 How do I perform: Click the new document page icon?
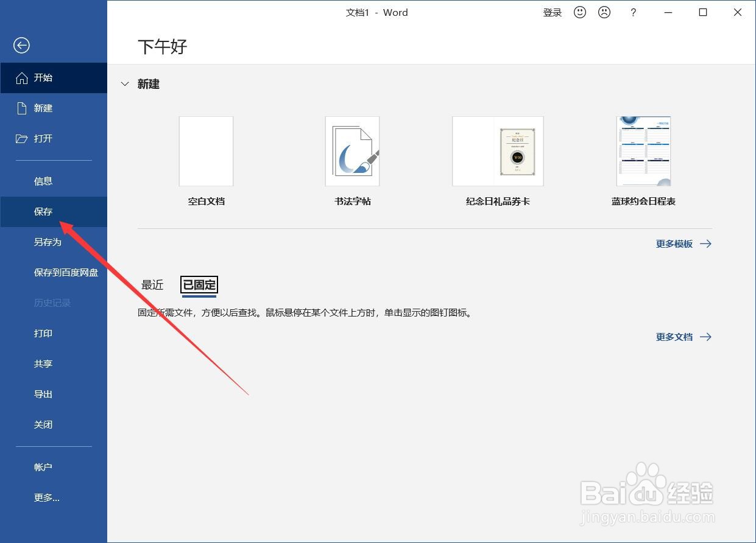22,108
